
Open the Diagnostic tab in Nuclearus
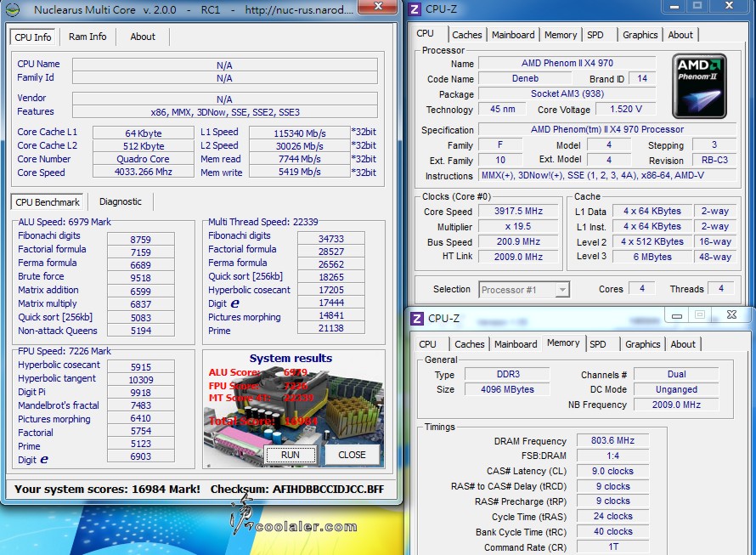[121, 201]
